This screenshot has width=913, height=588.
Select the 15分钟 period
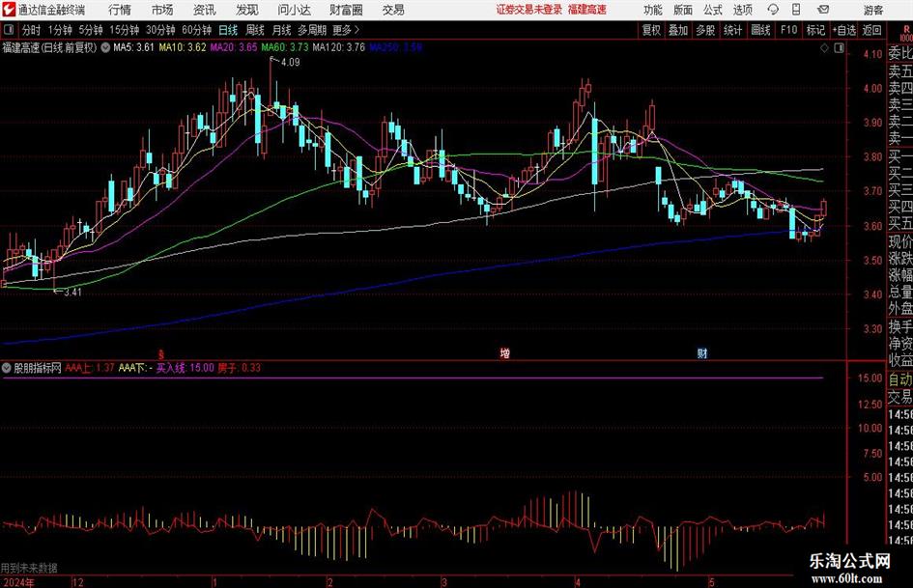pos(125,30)
